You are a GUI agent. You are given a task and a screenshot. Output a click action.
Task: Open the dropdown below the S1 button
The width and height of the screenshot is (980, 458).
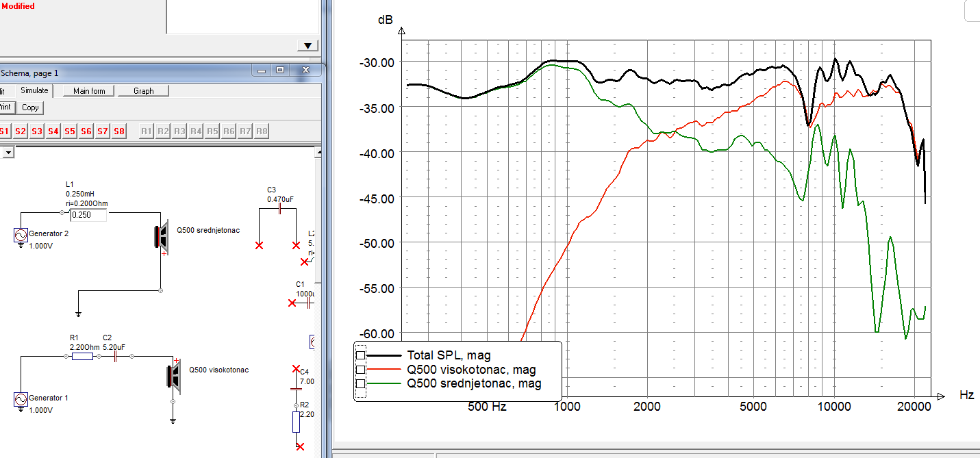(x=8, y=153)
